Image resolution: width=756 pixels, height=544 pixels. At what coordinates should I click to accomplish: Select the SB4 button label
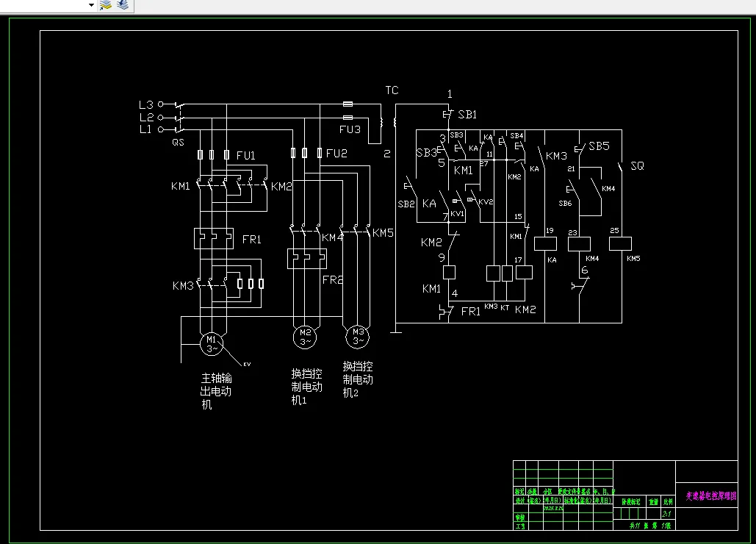pyautogui.click(x=517, y=136)
